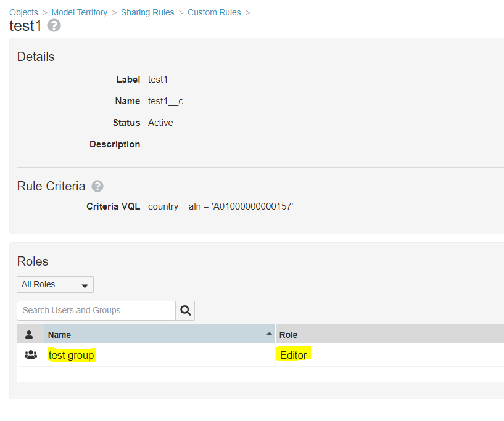This screenshot has width=504, height=421.
Task: Return to Custom Rules breadcrumb
Action: coord(214,12)
